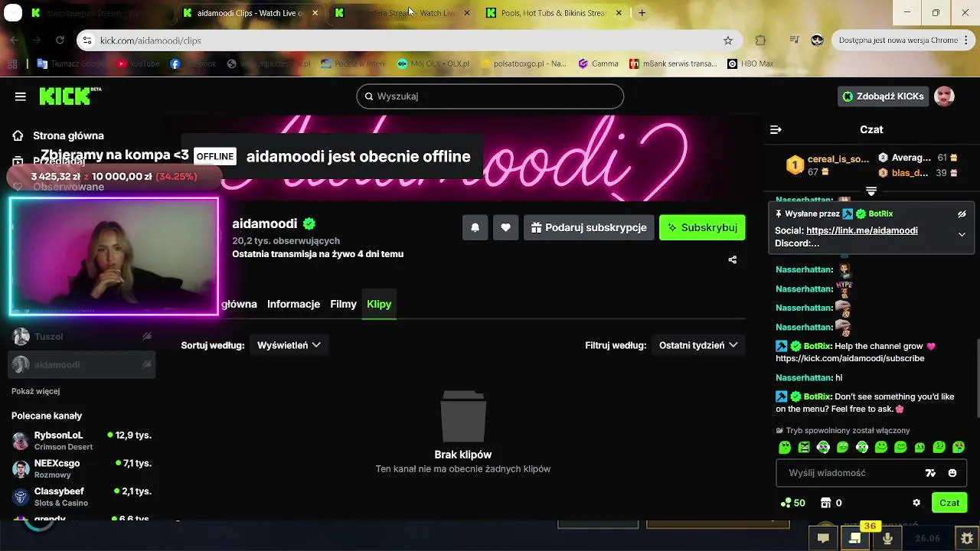Viewport: 980px width, 551px height.
Task: Switch to the Informacje tab
Action: (x=293, y=304)
